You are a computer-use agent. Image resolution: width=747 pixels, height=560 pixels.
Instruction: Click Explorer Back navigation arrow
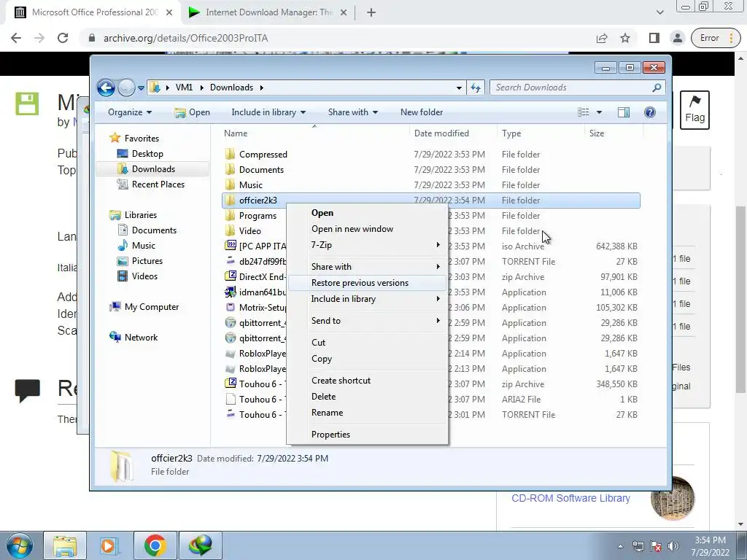tap(106, 87)
